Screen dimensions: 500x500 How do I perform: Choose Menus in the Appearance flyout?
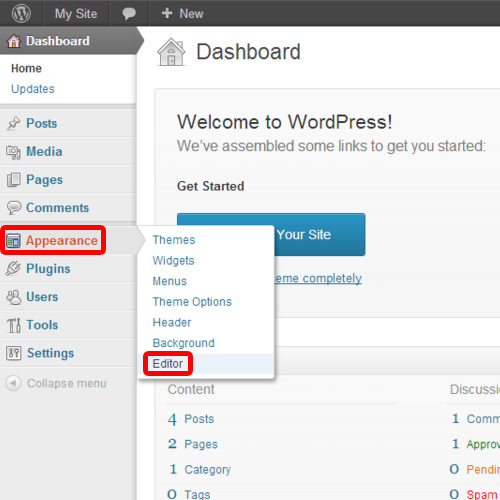click(x=170, y=281)
